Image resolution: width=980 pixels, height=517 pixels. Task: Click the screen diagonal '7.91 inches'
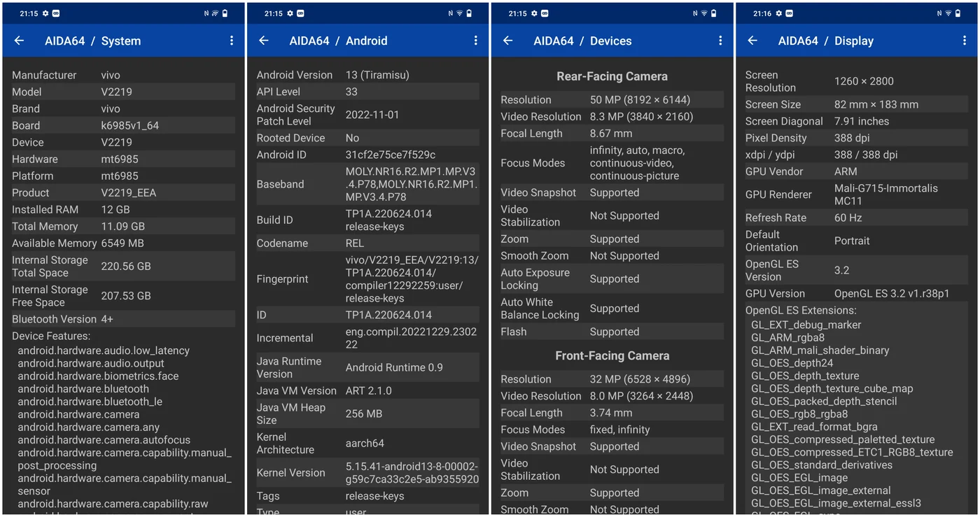point(862,121)
